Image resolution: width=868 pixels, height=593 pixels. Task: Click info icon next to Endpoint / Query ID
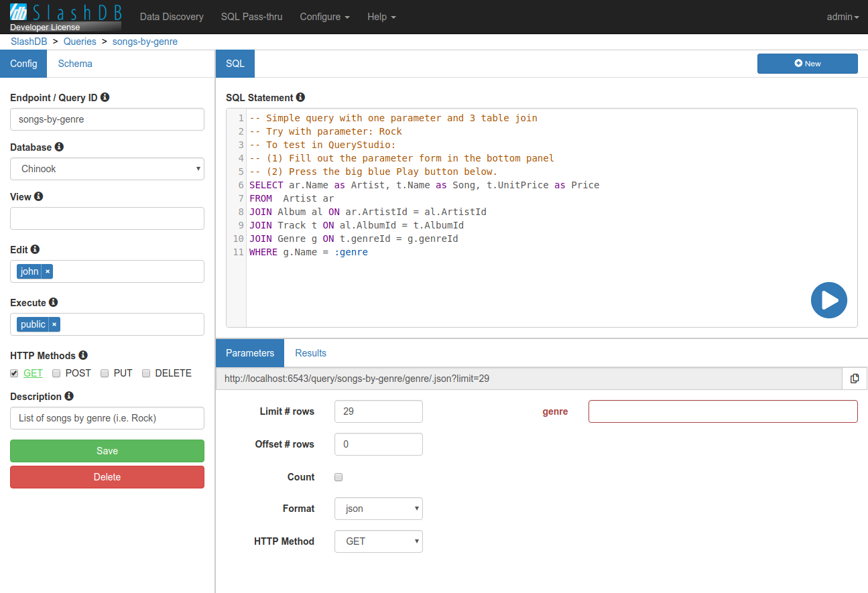point(105,97)
